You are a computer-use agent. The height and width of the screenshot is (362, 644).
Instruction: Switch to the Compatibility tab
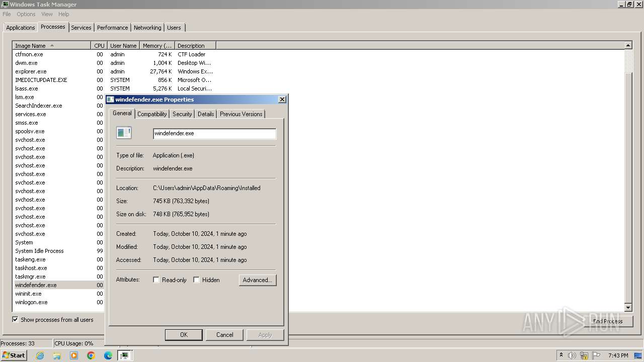pyautogui.click(x=152, y=114)
